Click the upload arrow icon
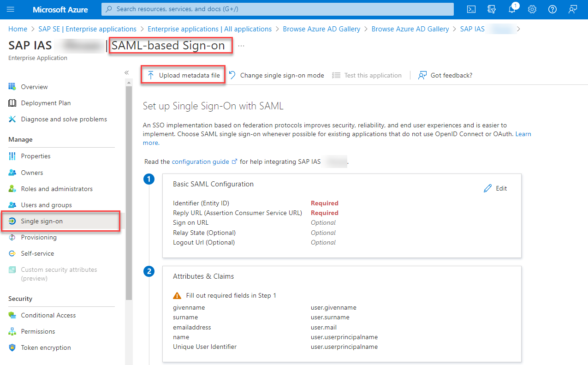 point(150,75)
